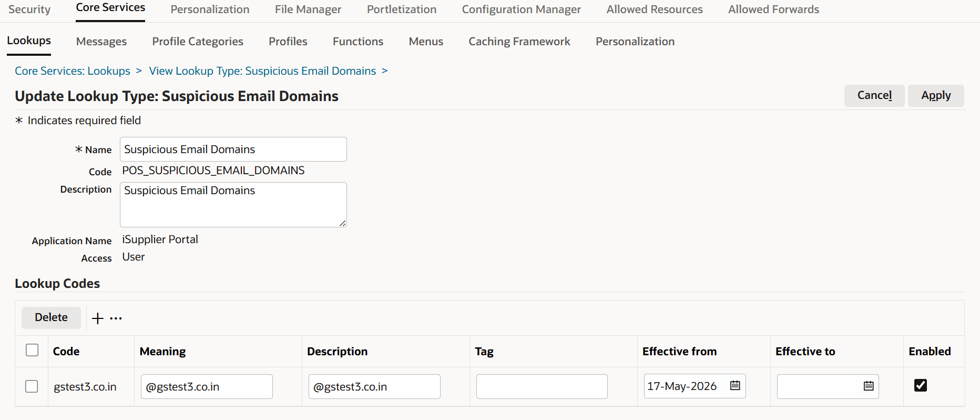The image size is (980, 420).
Task: Edit the Meaning field @gstest3.co.in
Action: click(x=207, y=387)
